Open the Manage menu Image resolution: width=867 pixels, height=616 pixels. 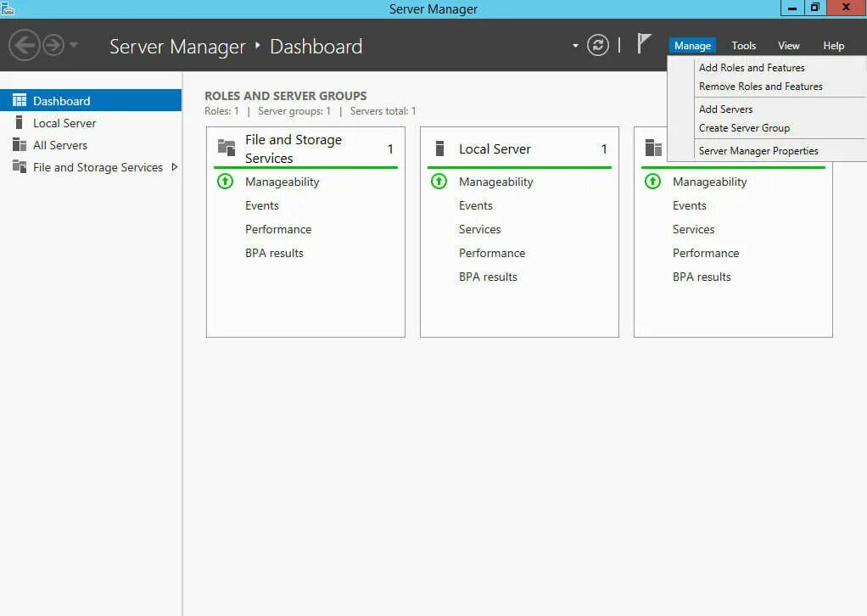pos(692,46)
